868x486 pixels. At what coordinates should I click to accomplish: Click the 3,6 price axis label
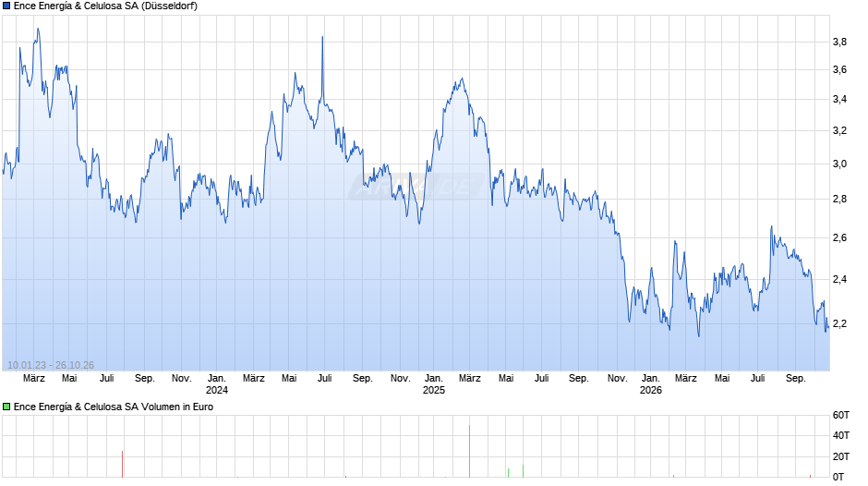[x=839, y=70]
